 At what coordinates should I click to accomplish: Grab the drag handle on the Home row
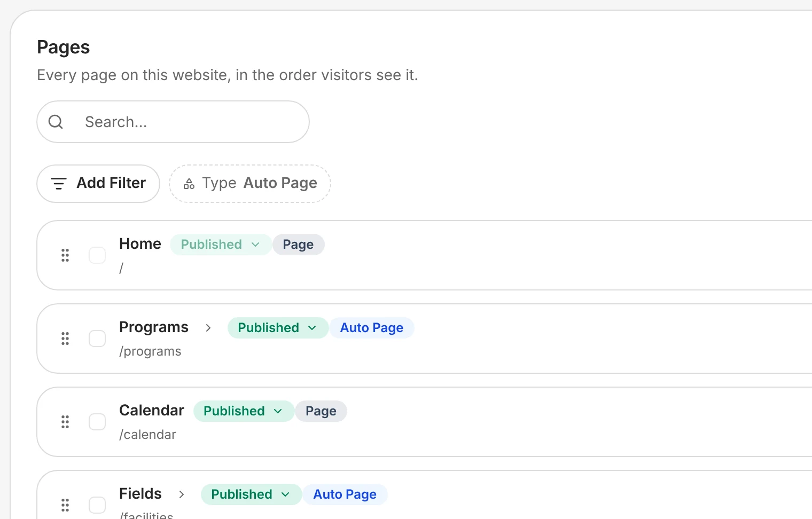pyautogui.click(x=65, y=255)
